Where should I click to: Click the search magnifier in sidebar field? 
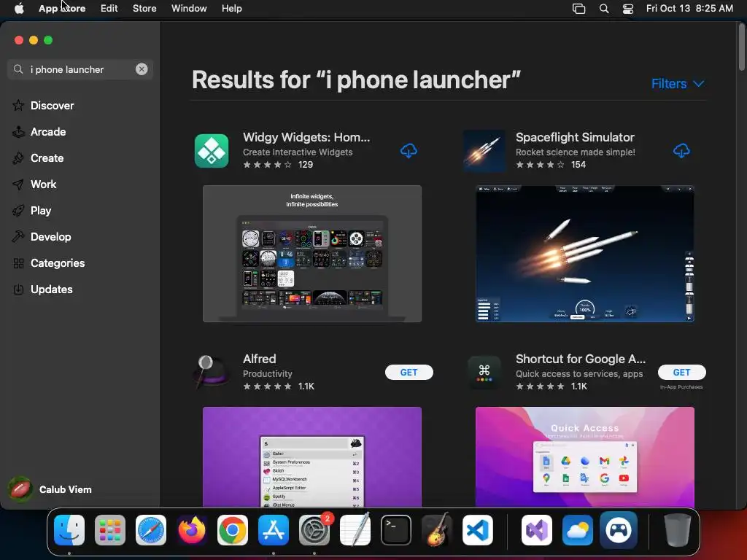tap(18, 69)
